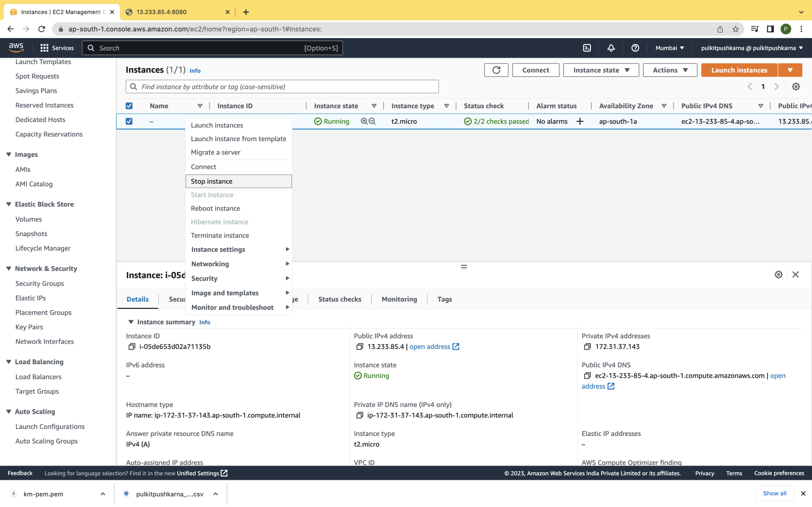Open the Services grid menu

44,48
